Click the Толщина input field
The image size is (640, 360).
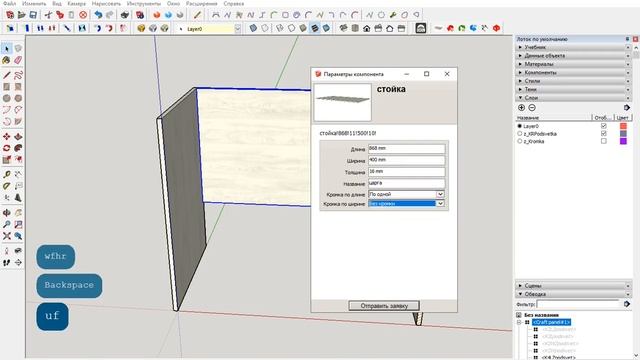tap(407, 172)
